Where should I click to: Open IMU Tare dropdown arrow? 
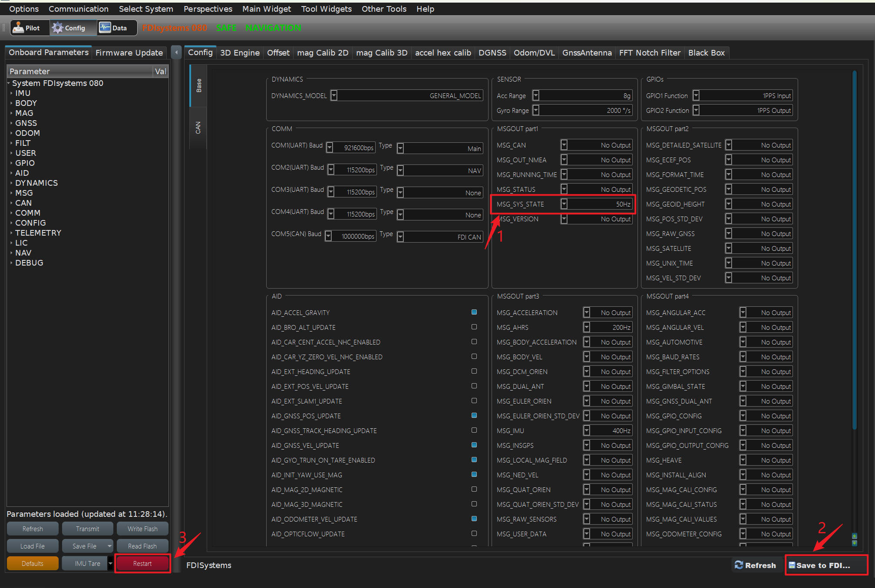[110, 563]
